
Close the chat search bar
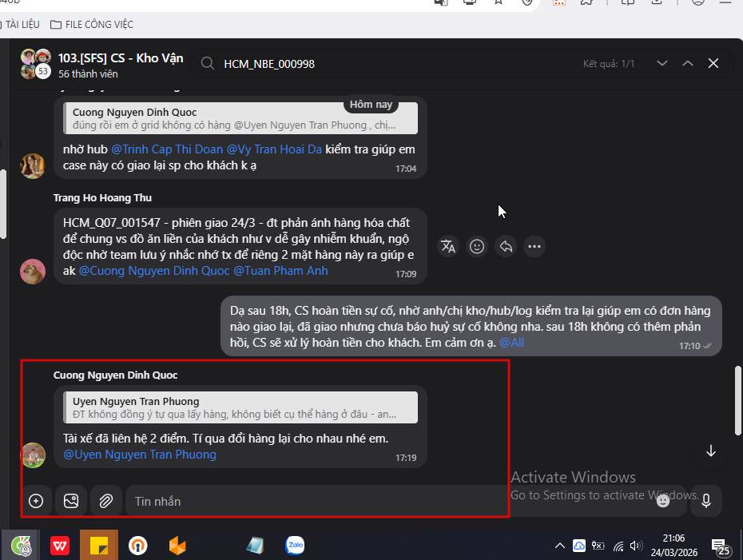pos(713,63)
